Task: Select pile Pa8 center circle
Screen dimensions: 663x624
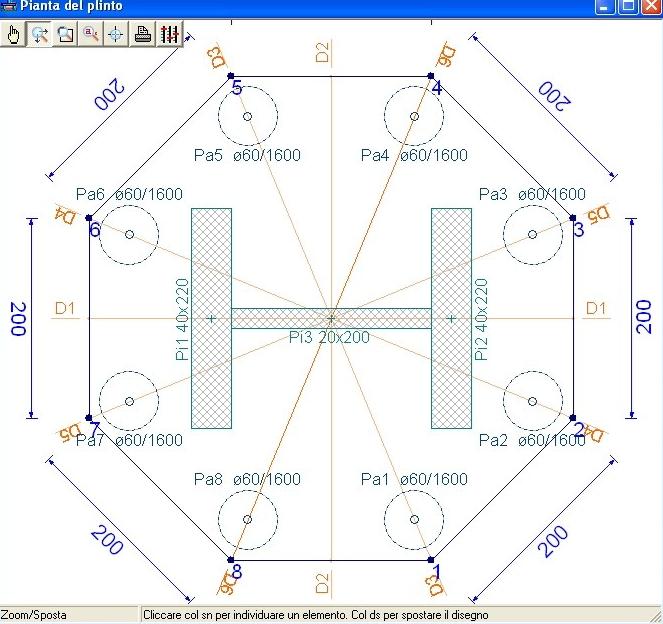Action: pos(248,520)
